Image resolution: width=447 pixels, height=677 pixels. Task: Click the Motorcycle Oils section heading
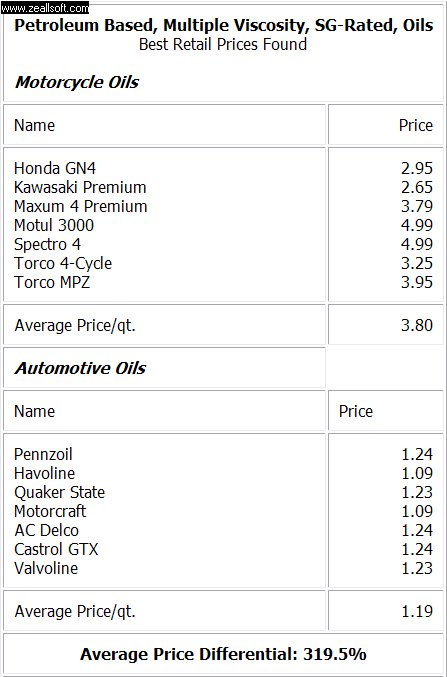pos(77,82)
